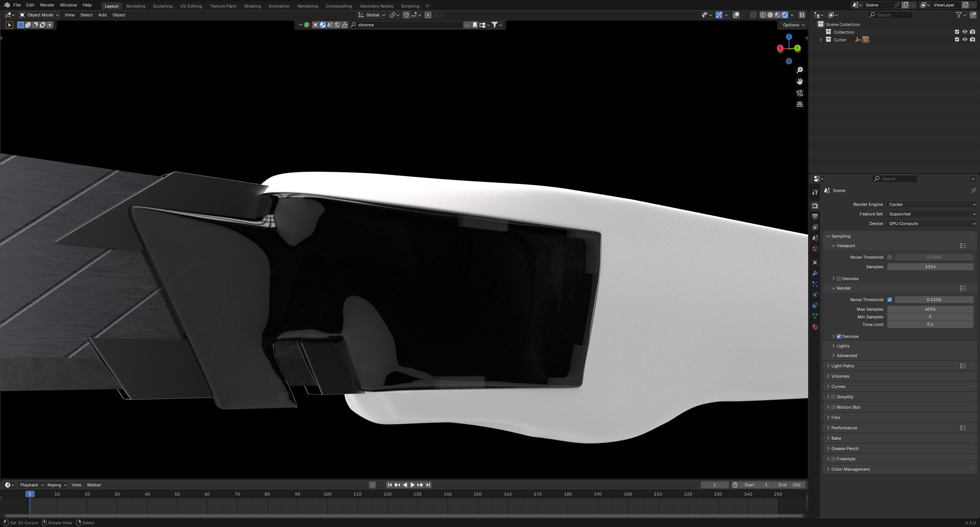The width and height of the screenshot is (980, 527).
Task: Disable Collection render camera toggle
Action: point(973,32)
